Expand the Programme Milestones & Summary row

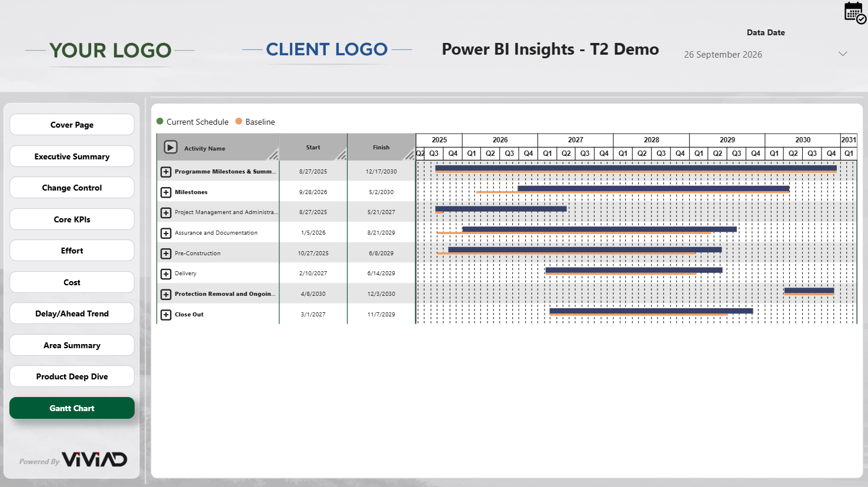(166, 172)
